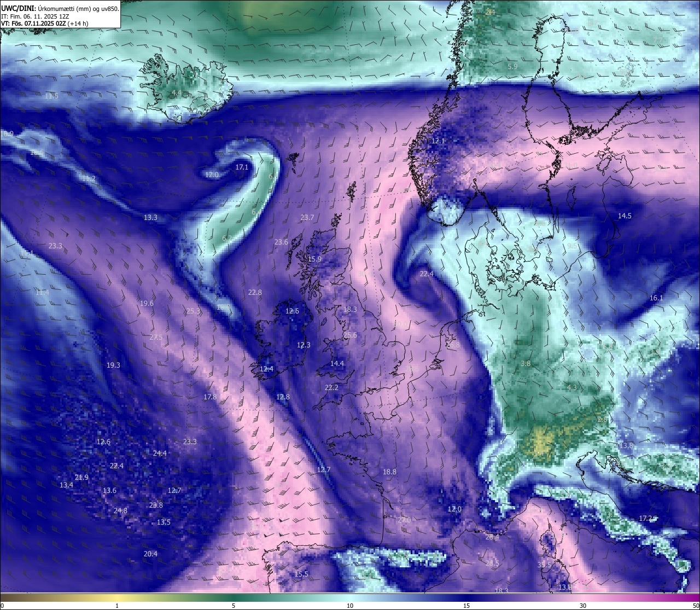Click the 19.3 map value
Image resolution: width=700 pixels, height=610 pixels.
point(113,365)
